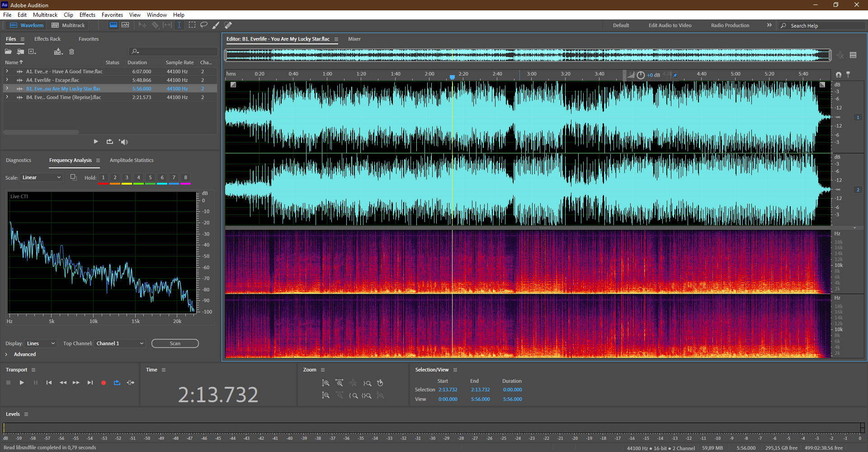Click the red Record button
The image size is (868, 452).
click(x=104, y=383)
